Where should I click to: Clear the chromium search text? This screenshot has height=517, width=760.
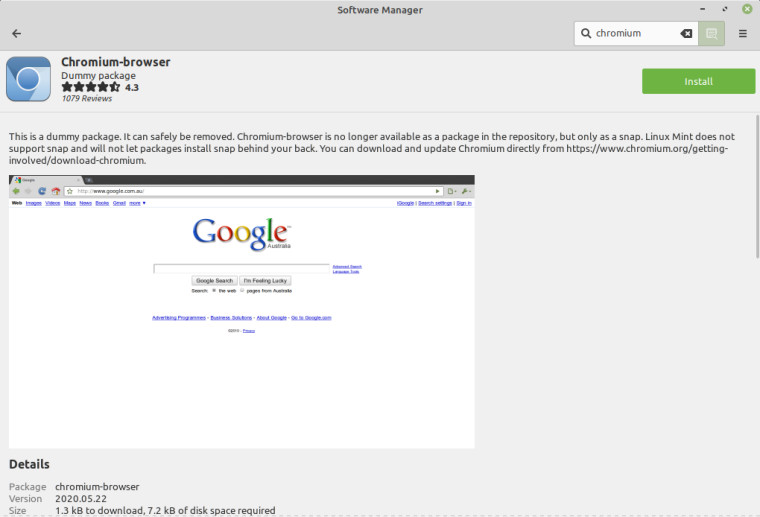(x=686, y=33)
